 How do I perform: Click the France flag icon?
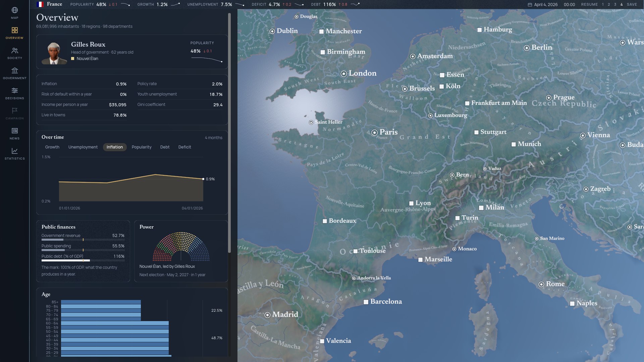(40, 4)
